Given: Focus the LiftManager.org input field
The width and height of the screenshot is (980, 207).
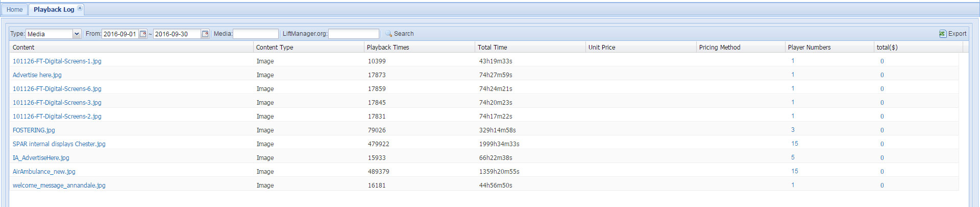Looking at the screenshot, I should coord(353,34).
